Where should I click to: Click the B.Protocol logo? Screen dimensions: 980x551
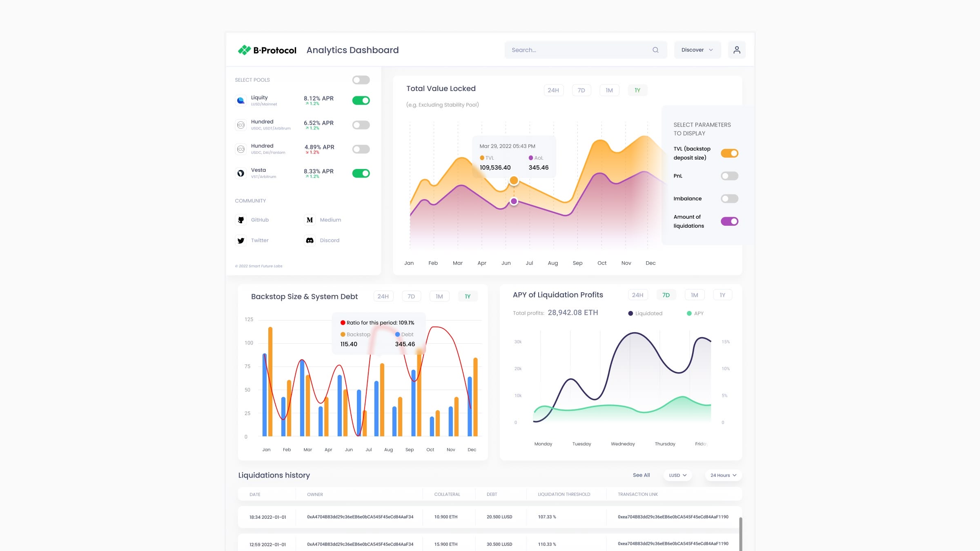point(267,50)
